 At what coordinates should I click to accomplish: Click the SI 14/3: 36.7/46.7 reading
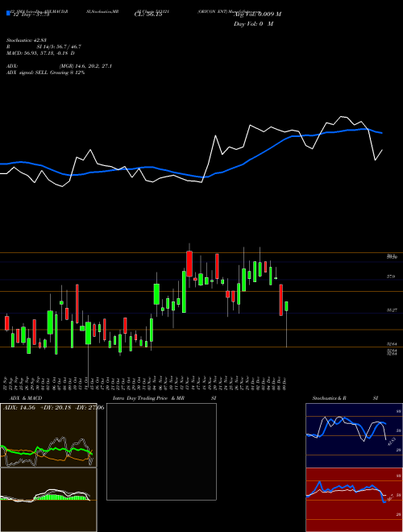point(59,47)
